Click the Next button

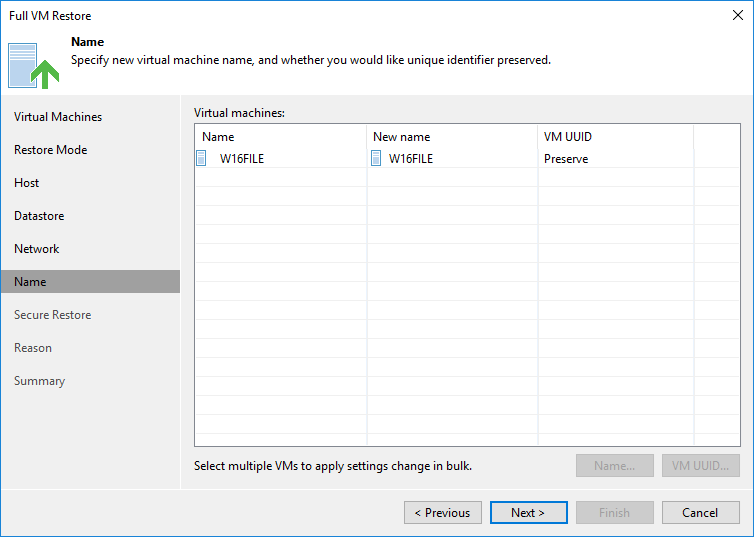pyautogui.click(x=528, y=512)
